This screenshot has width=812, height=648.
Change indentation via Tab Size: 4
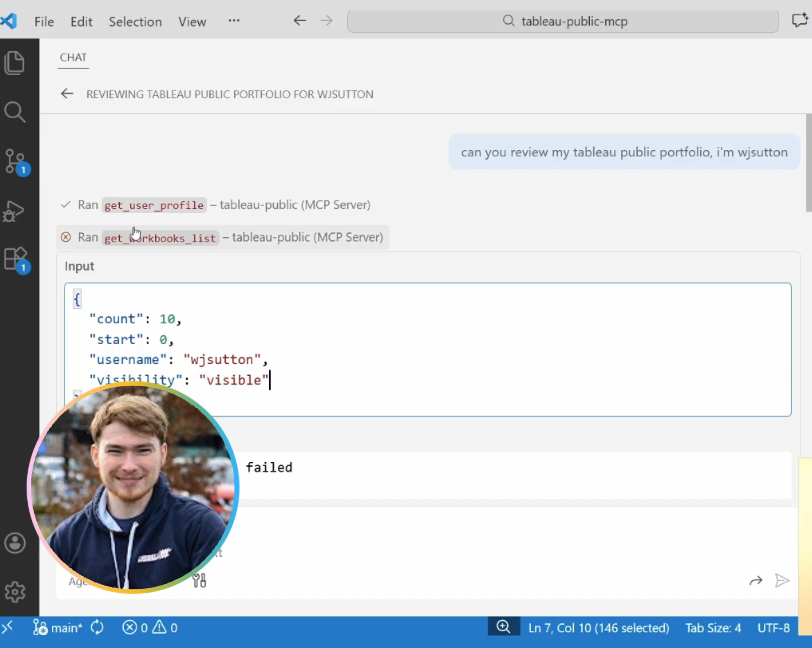point(713,628)
